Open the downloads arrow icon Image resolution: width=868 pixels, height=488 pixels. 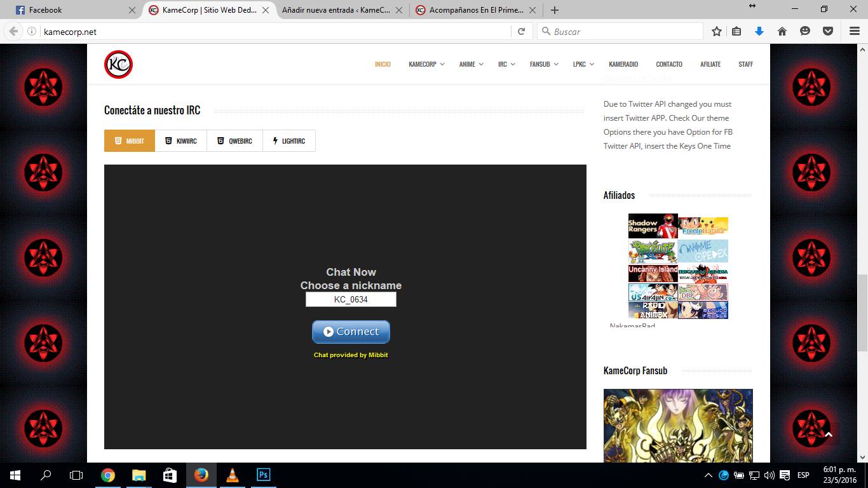point(759,31)
